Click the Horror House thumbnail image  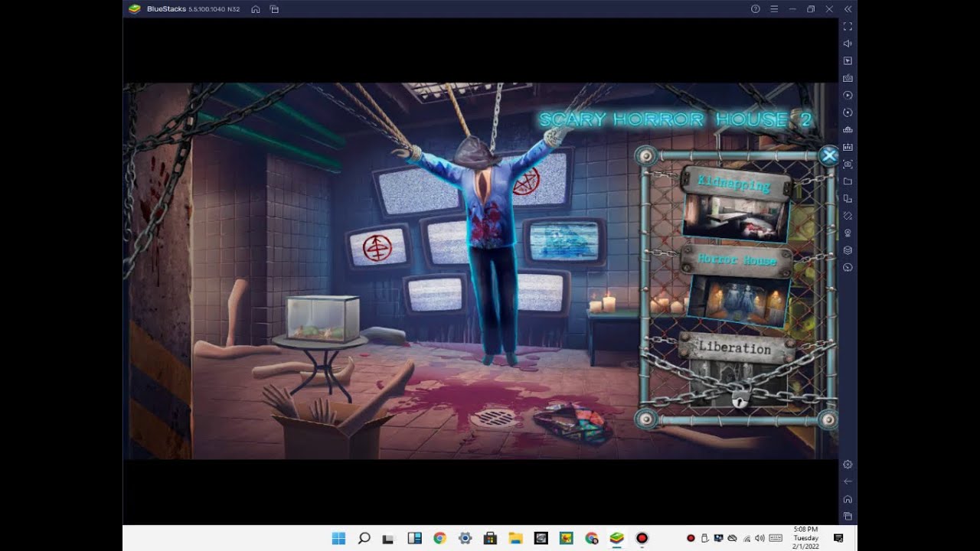click(740, 301)
